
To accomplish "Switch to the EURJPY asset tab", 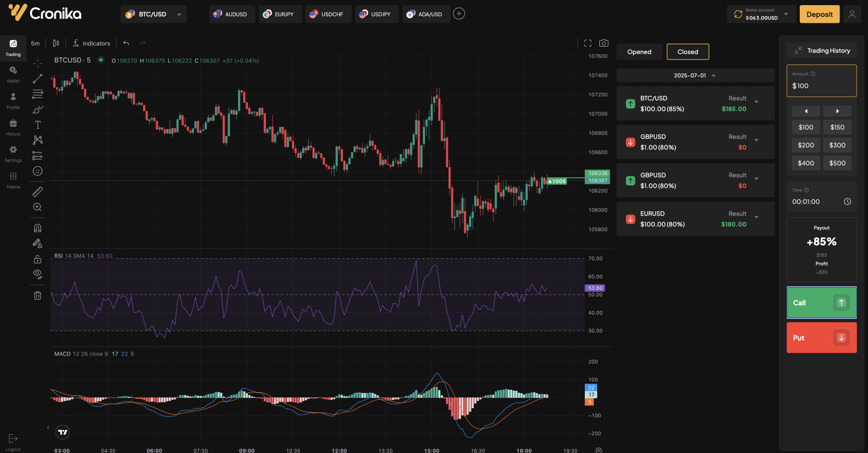I will click(x=280, y=14).
